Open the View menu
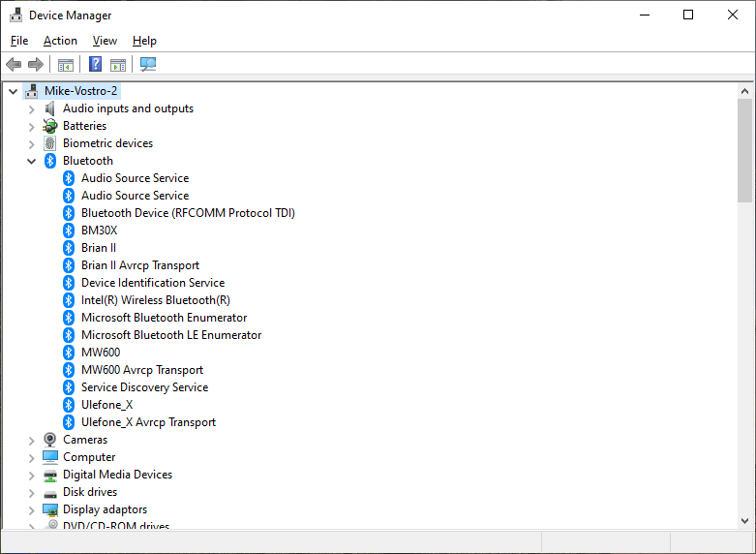Image resolution: width=756 pixels, height=554 pixels. 105,41
